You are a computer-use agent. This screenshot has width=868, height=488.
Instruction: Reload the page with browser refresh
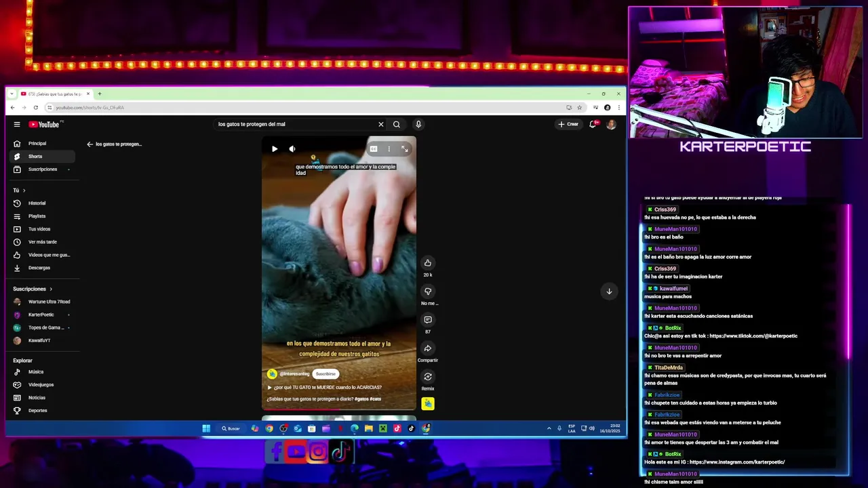36,108
